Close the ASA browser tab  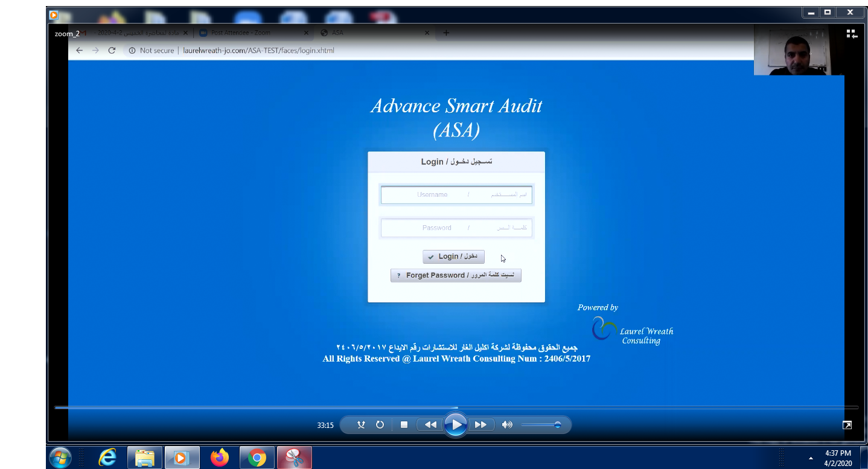427,33
